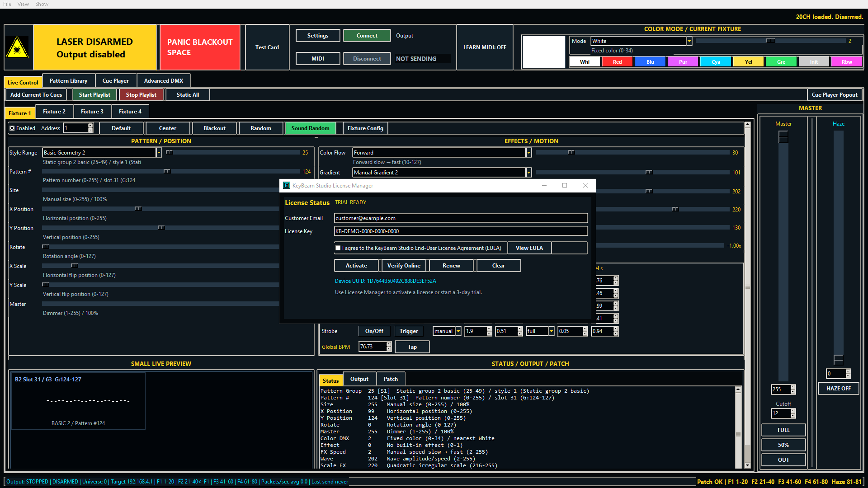Expand the Style Range dropdown
868x488 pixels.
pos(159,153)
